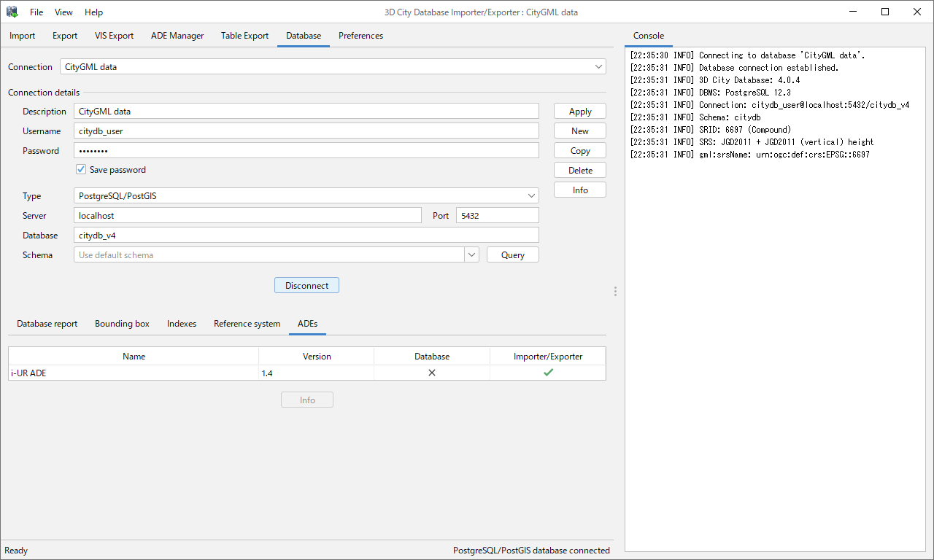
Task: Select the ADEs sub-tab
Action: tap(307, 324)
